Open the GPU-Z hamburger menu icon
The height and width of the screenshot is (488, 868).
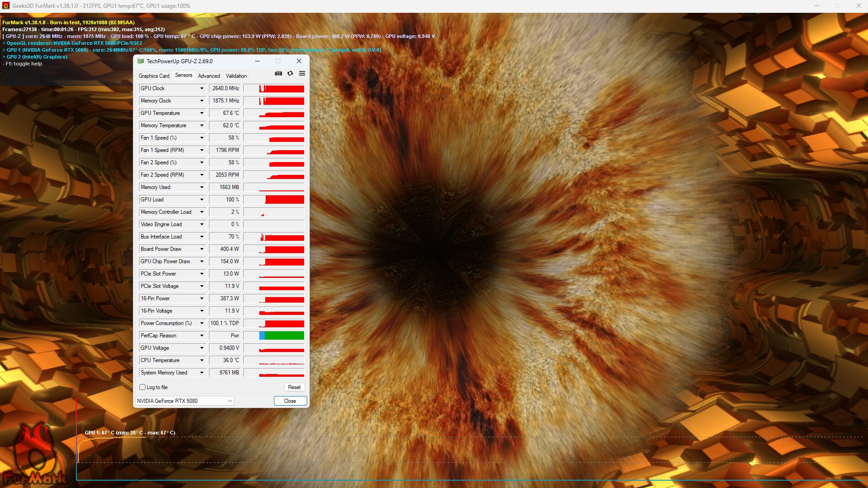302,73
